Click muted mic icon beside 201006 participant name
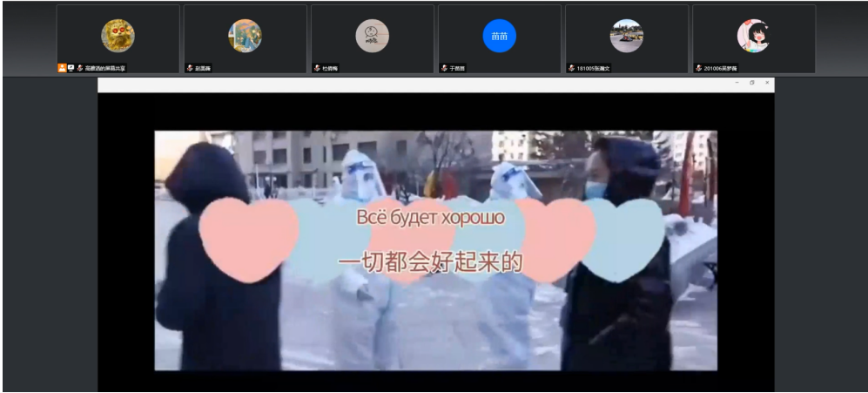Image resolution: width=868 pixels, height=393 pixels. coord(698,68)
